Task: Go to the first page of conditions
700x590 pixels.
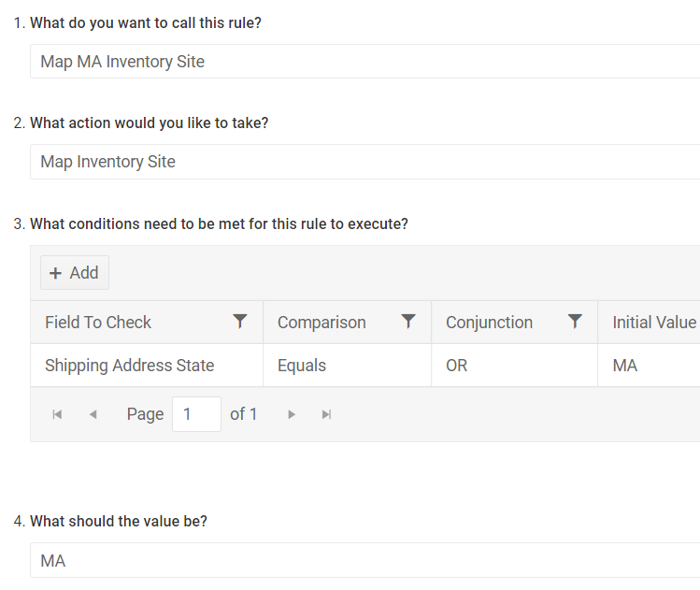Action: pyautogui.click(x=57, y=414)
